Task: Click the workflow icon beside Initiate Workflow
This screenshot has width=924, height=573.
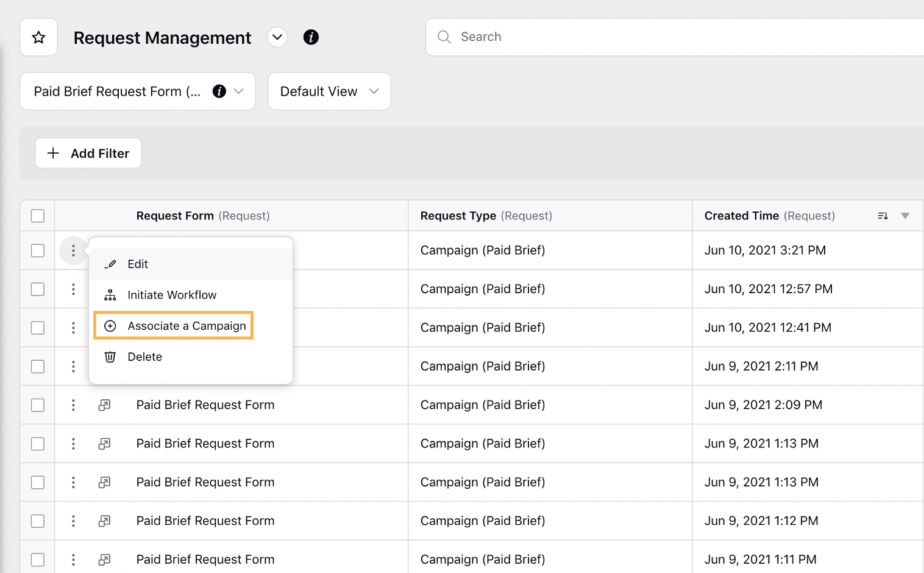Action: [110, 295]
